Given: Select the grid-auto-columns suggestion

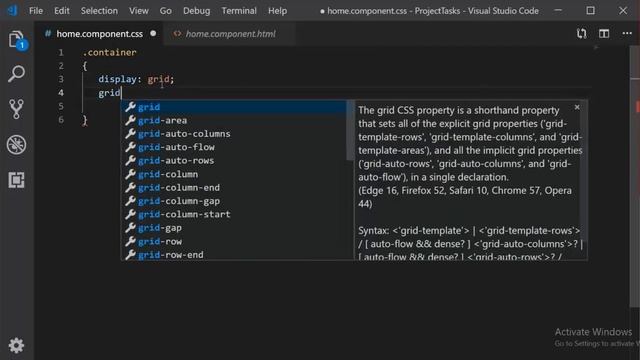Looking at the screenshot, I should [x=235, y=134].
